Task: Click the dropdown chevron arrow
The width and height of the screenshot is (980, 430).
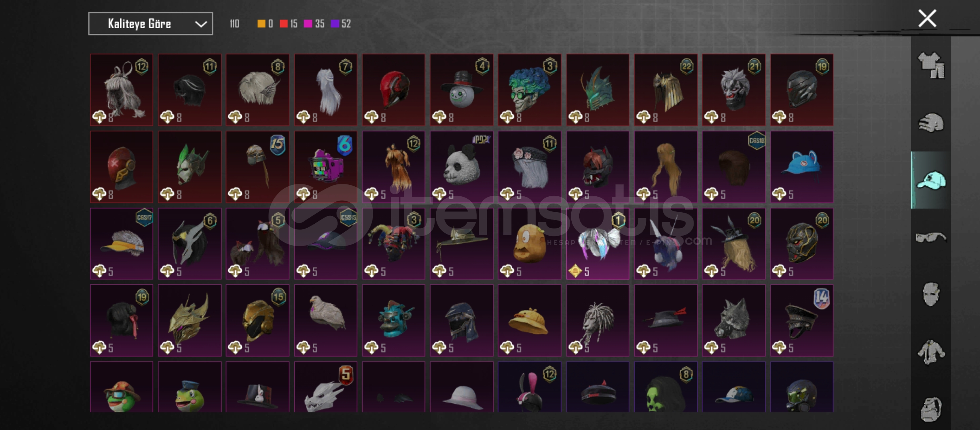Action: tap(201, 24)
